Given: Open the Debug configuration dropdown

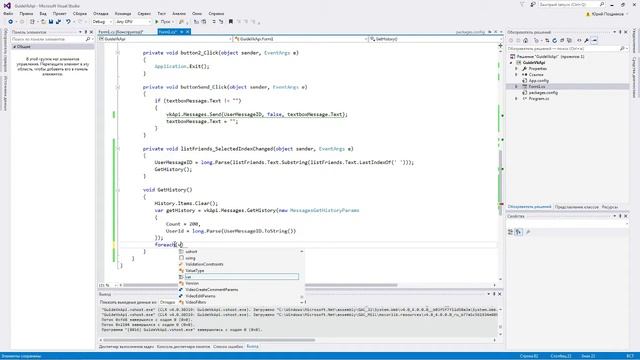Looking at the screenshot, I should coord(102,22).
